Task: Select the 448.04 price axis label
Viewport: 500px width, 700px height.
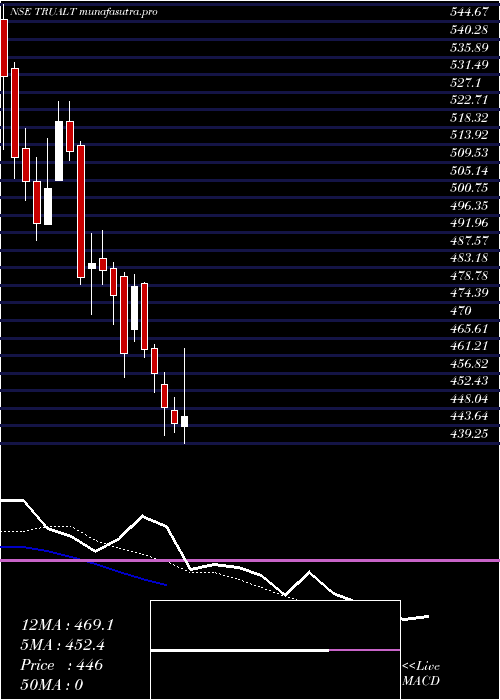Action: (x=469, y=398)
